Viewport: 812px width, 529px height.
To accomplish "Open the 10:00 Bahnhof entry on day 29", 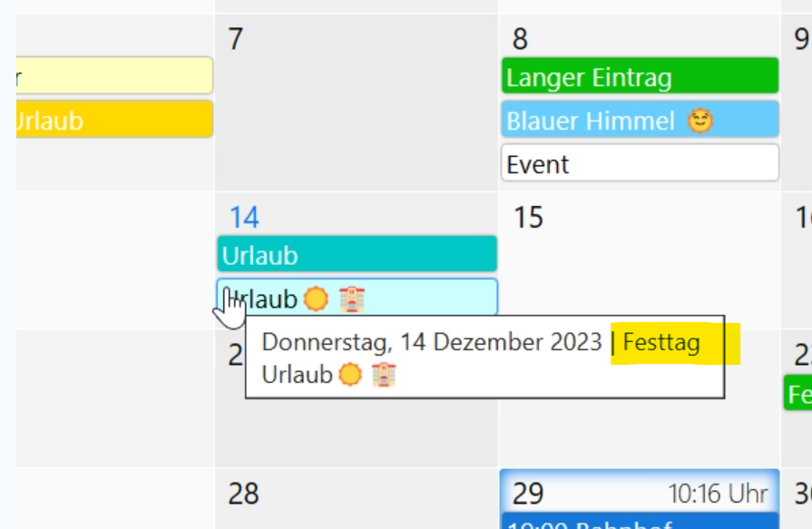I will tap(640, 524).
